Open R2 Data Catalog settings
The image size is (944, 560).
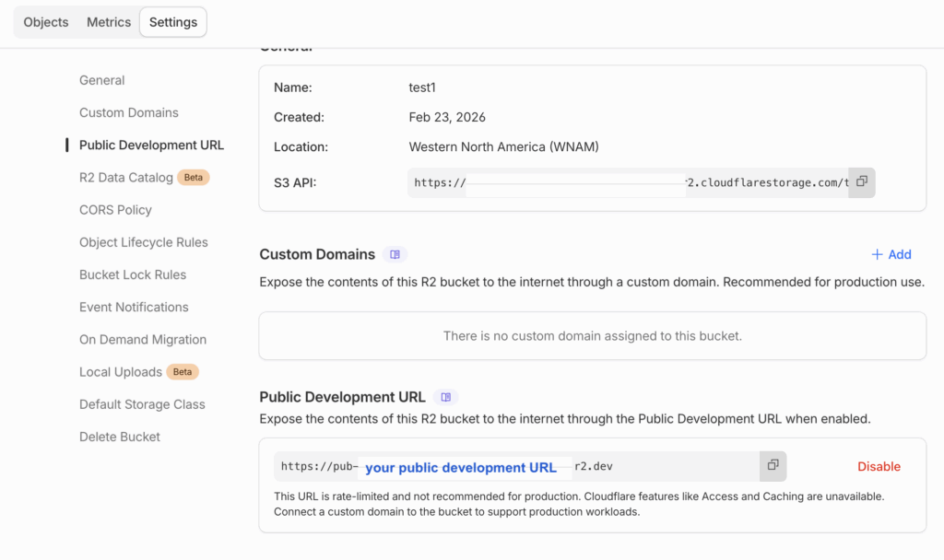tap(125, 177)
